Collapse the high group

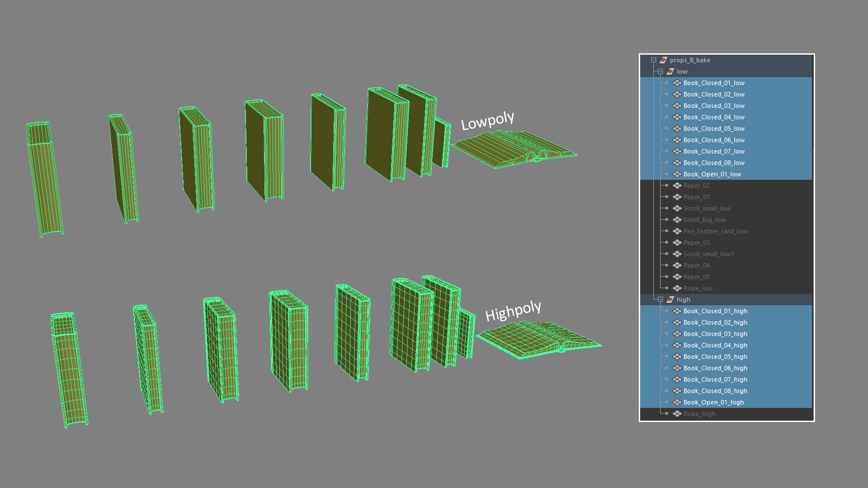[660, 300]
